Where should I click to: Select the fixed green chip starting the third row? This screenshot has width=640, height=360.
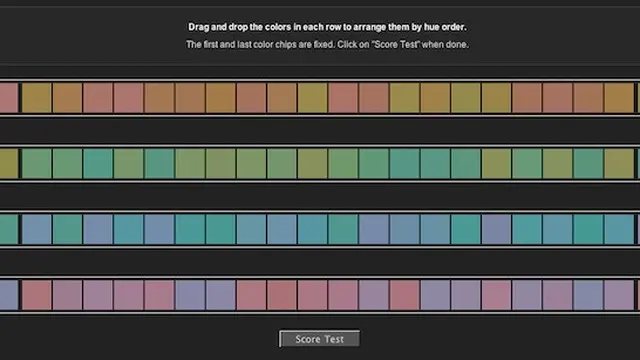click(x=9, y=229)
